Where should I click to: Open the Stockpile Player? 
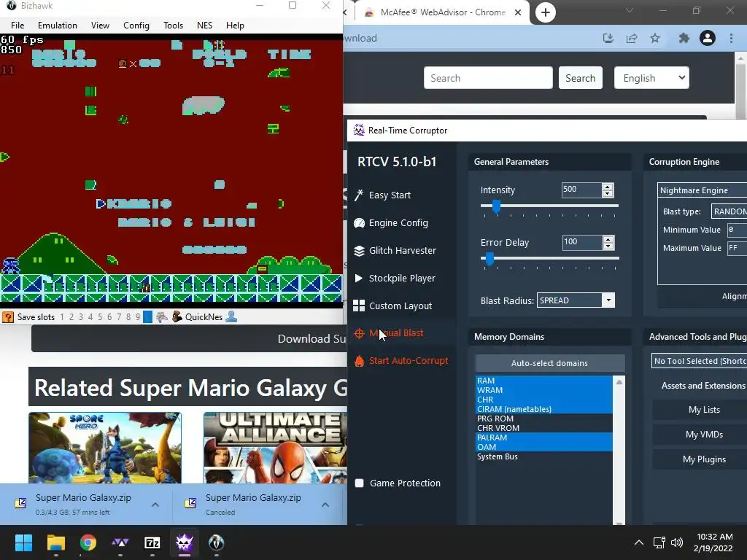(x=395, y=278)
